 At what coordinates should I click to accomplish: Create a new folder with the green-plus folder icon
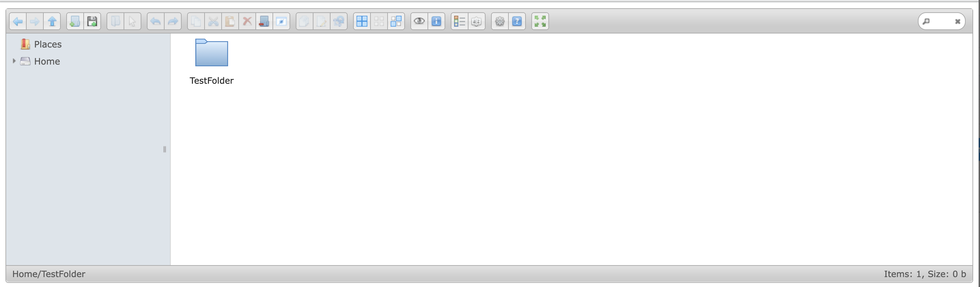coord(75,21)
